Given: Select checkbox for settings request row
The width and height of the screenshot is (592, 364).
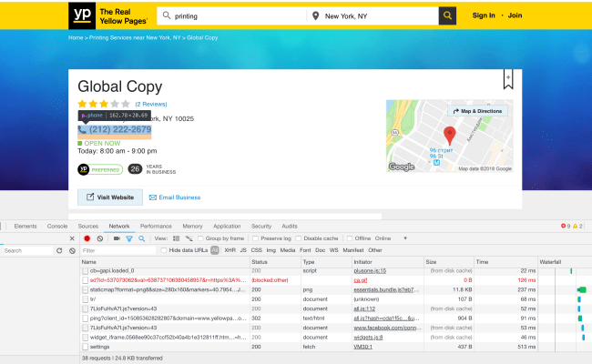Looking at the screenshot, I should (86, 347).
